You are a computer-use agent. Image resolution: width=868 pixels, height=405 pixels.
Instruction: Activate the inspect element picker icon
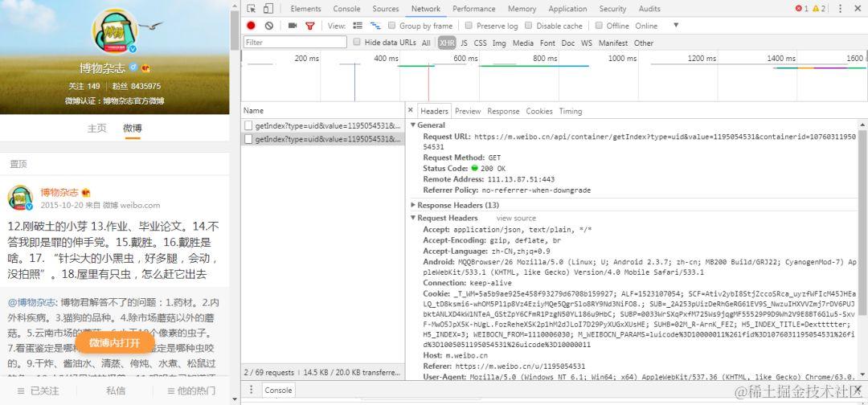pos(252,9)
